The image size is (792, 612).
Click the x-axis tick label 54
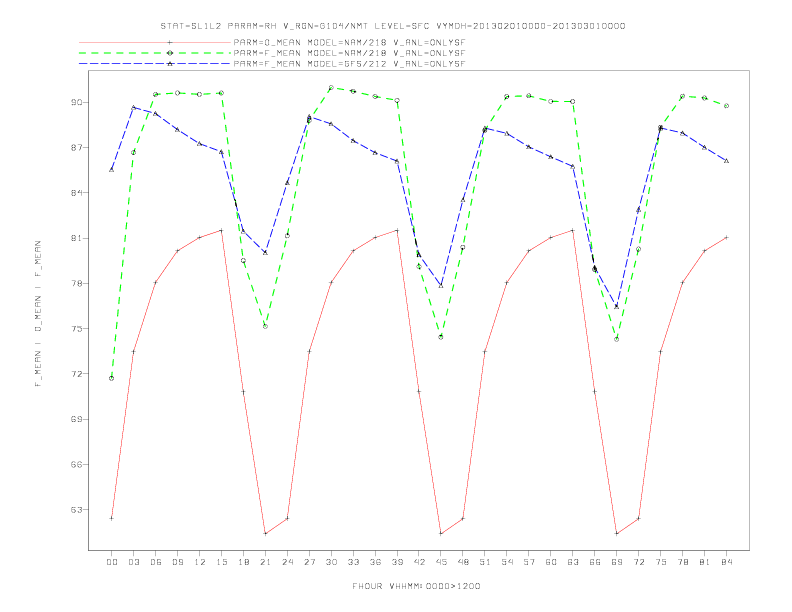pos(507,562)
